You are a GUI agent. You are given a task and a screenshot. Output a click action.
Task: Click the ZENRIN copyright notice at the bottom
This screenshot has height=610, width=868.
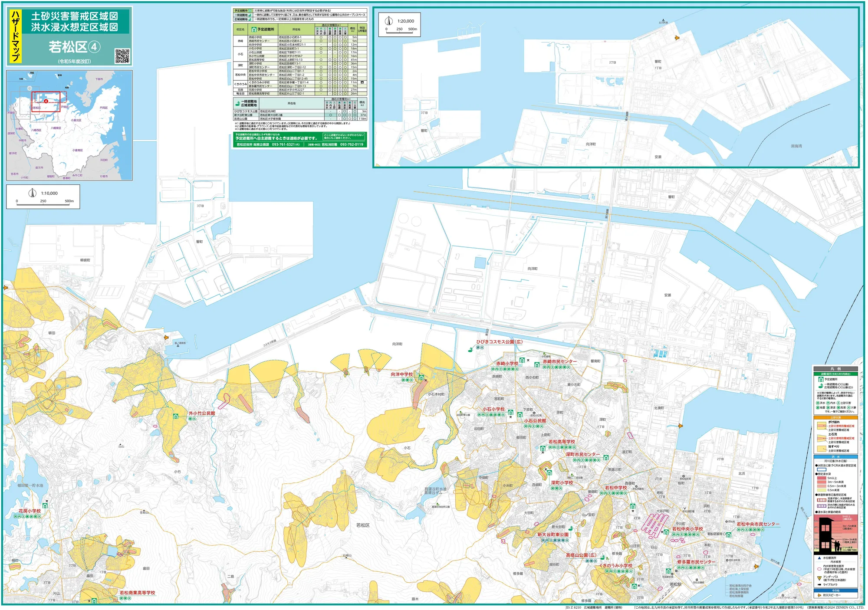click(845, 607)
